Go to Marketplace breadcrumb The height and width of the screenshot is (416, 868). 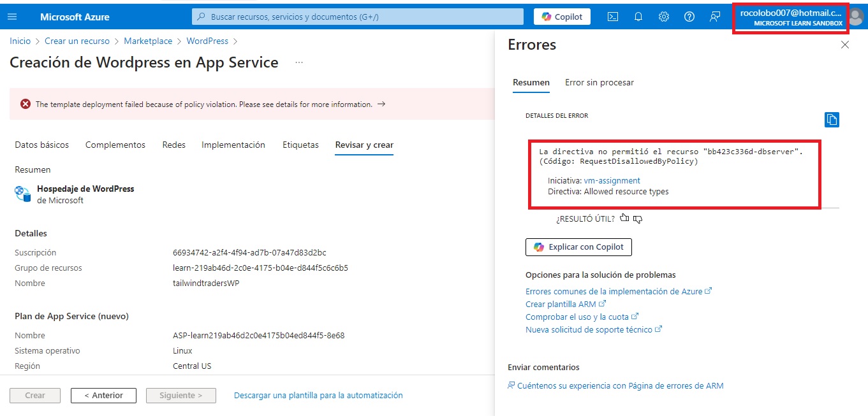(x=148, y=41)
